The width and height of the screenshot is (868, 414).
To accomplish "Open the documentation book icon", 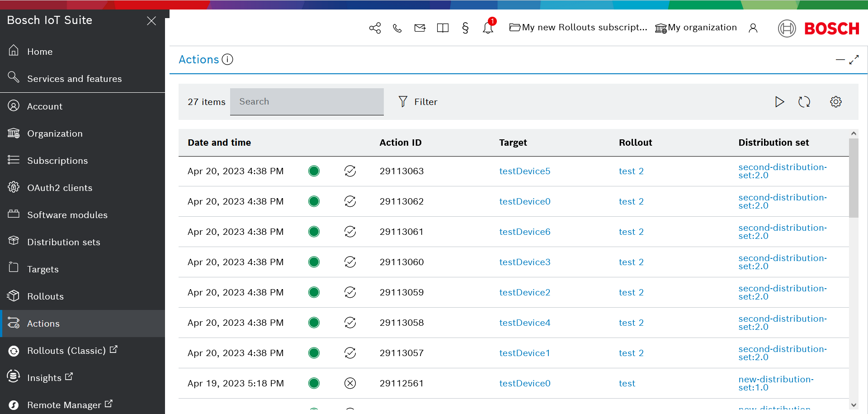I will (443, 28).
